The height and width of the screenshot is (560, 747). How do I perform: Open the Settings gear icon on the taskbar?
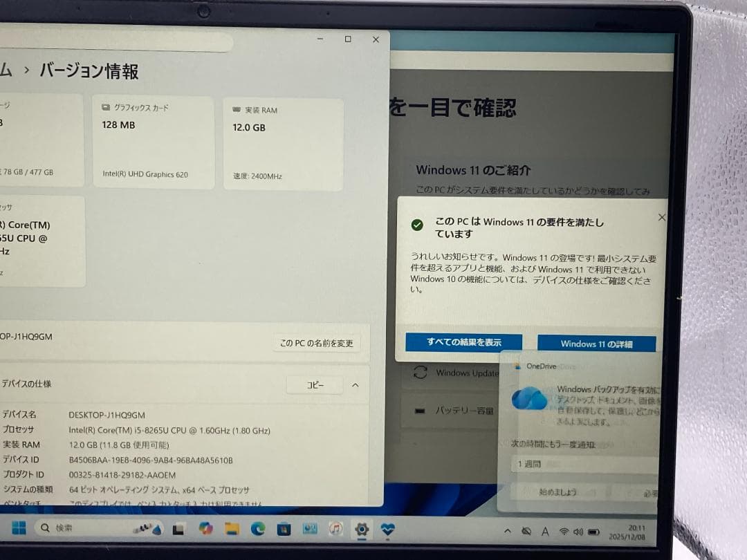tap(361, 528)
